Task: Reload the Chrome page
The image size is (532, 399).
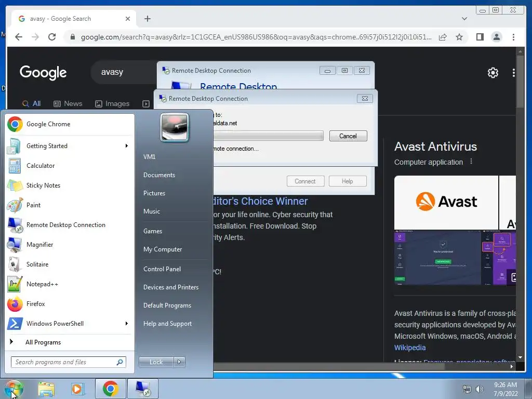Action: click(x=52, y=37)
